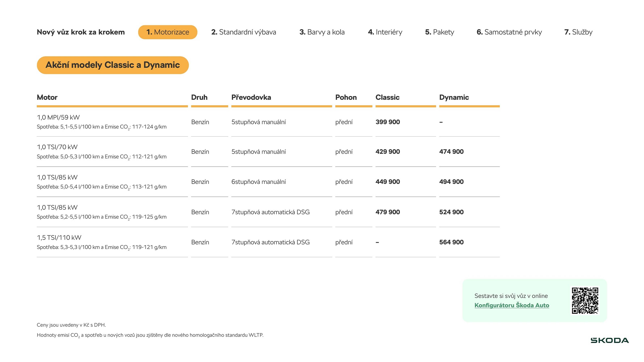Image resolution: width=644 pixels, height=362 pixels.
Task: Switch to Standardní výbava tab
Action: pos(244,32)
